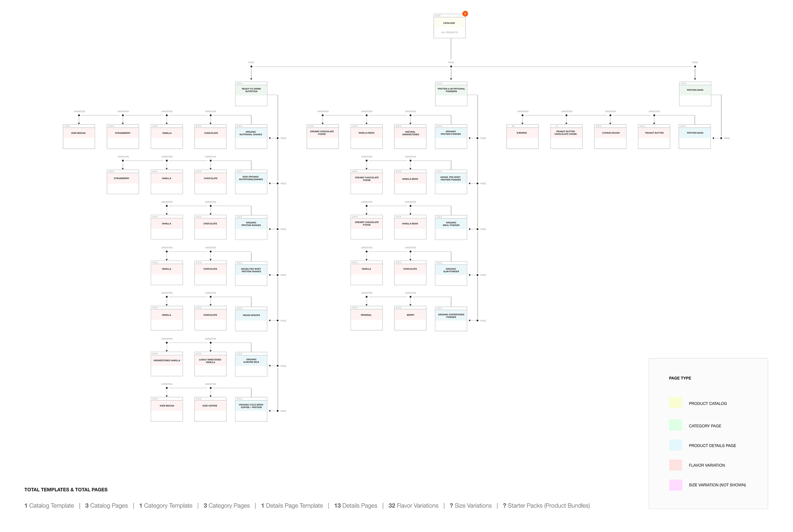
Task: Click the '32 Flavor Variations' footer text
Action: pyautogui.click(x=413, y=506)
